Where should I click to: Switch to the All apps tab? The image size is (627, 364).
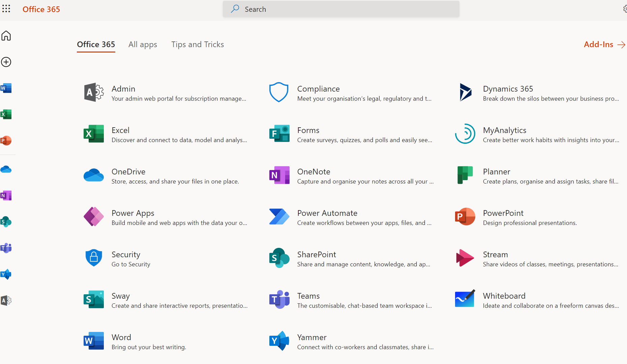(143, 44)
